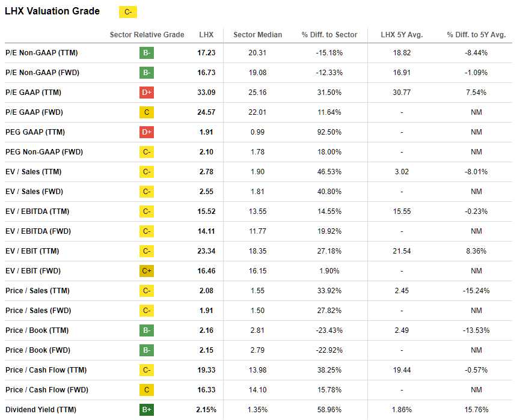
Task: Click the % Diff. to Sector column header
Action: 329,35
